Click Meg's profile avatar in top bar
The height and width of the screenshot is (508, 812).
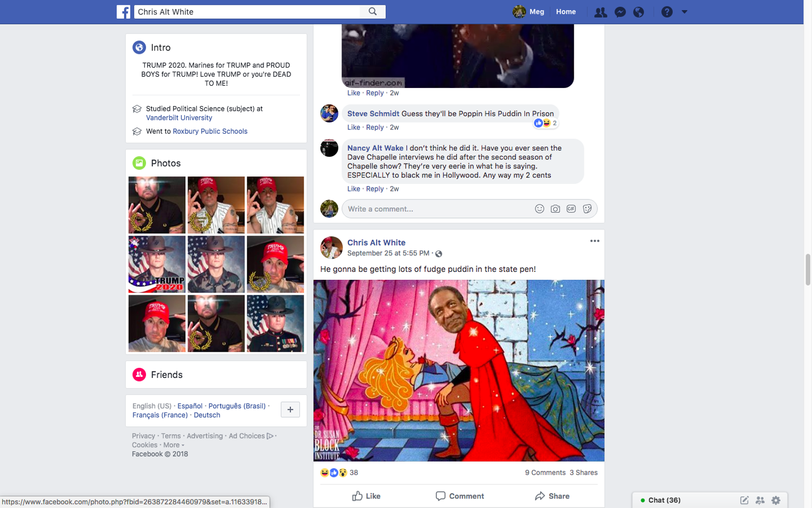tap(519, 12)
